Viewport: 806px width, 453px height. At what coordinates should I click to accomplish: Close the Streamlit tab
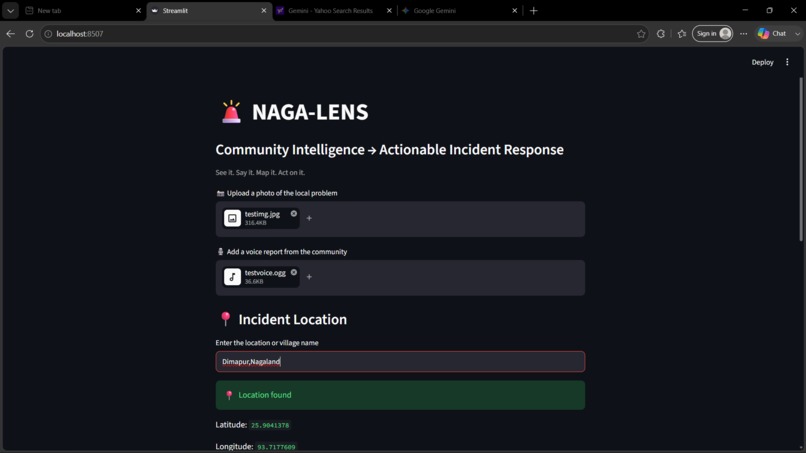coord(264,10)
